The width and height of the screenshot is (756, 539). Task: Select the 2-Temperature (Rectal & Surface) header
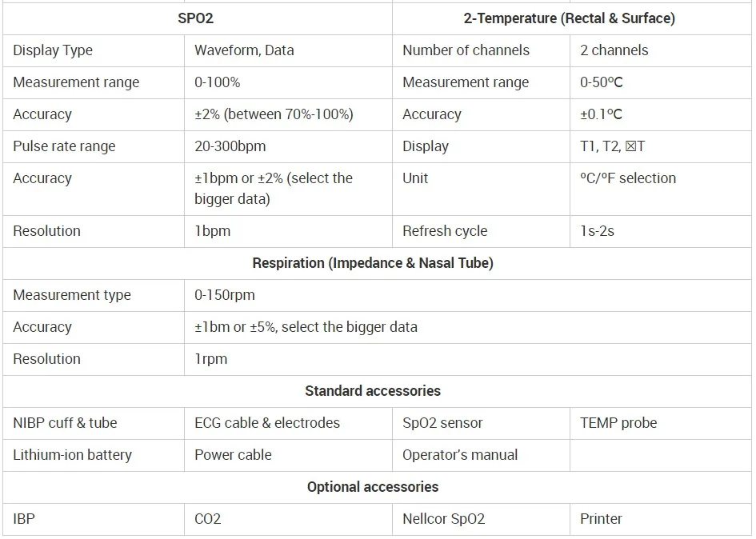point(569,18)
